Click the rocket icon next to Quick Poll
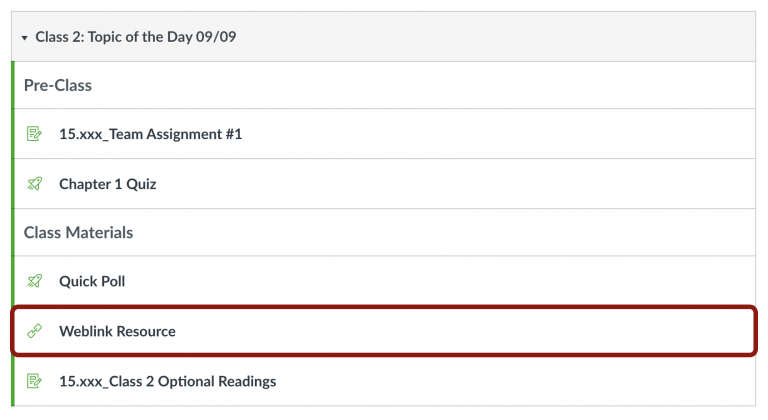 click(35, 282)
